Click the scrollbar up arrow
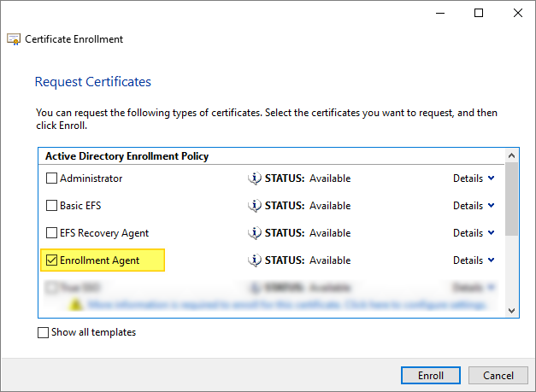The image size is (536, 392). point(512,156)
